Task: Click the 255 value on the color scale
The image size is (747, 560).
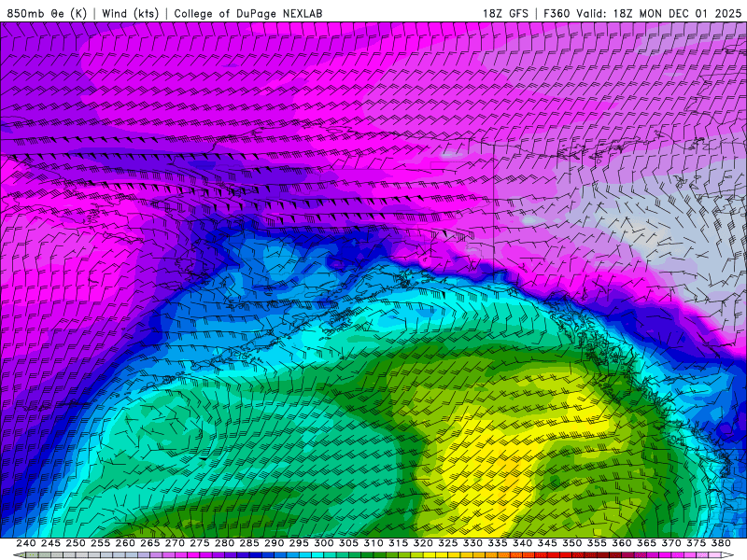Action: (x=100, y=543)
